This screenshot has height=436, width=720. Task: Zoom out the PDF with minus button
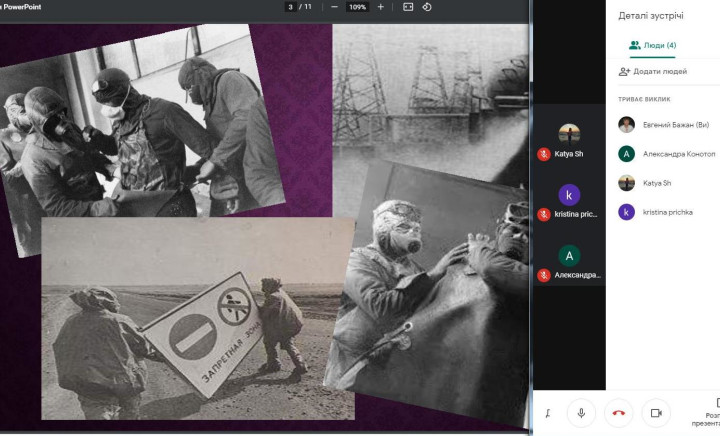(334, 7)
